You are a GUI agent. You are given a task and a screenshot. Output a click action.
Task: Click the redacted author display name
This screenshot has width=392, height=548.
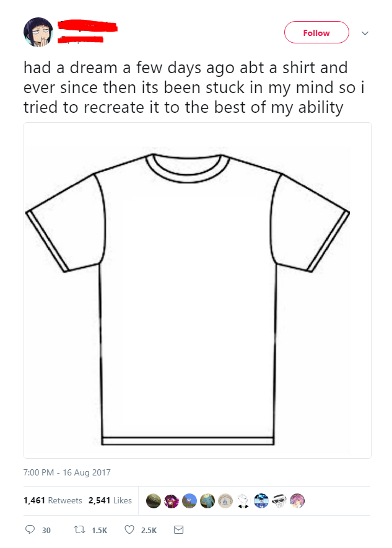(87, 27)
